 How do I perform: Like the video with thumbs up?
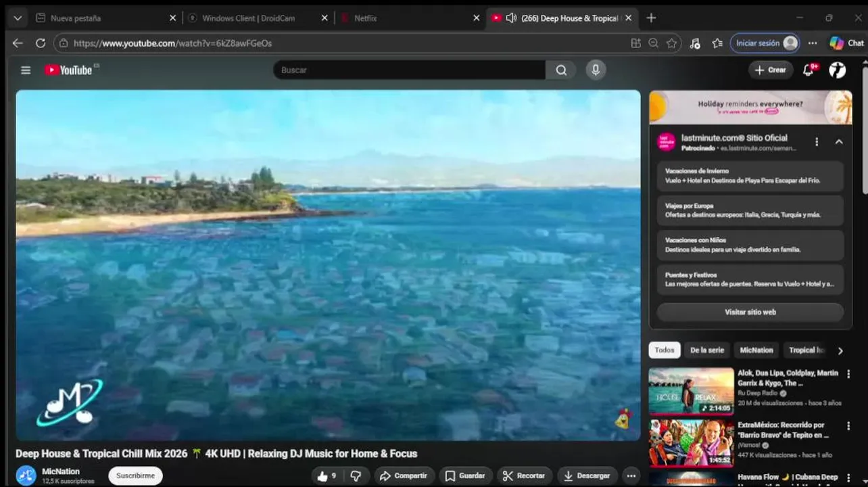click(327, 476)
